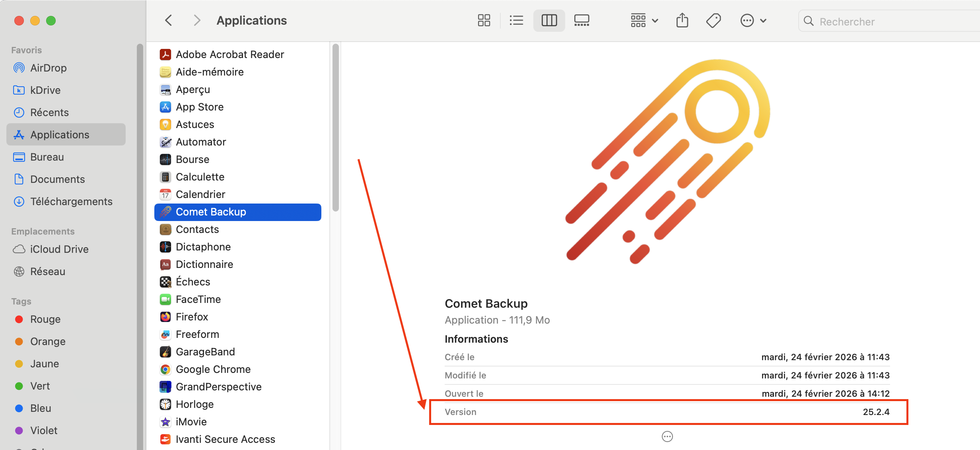
Task: Open AirDrop in the sidebar
Action: pos(48,68)
